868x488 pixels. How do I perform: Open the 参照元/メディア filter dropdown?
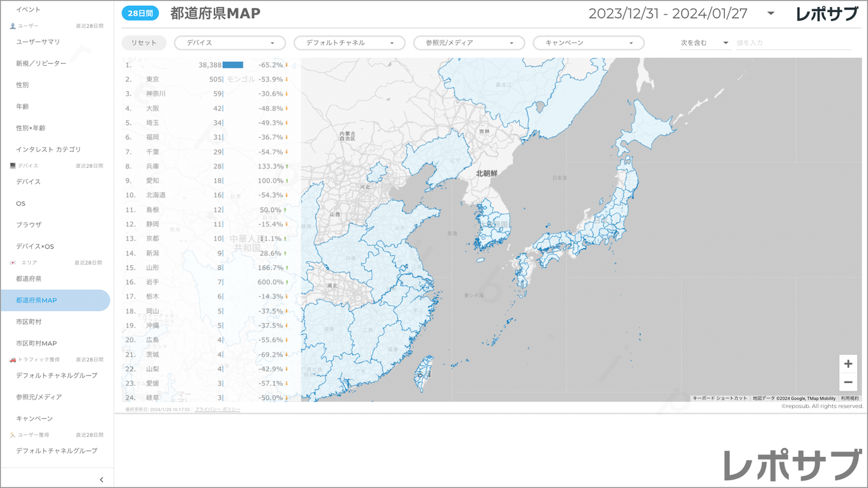point(469,43)
